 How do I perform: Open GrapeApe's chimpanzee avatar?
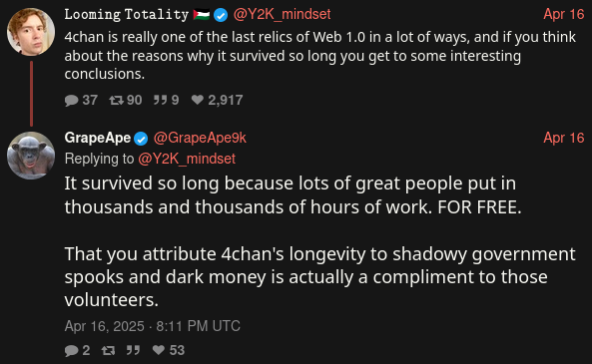(31, 156)
